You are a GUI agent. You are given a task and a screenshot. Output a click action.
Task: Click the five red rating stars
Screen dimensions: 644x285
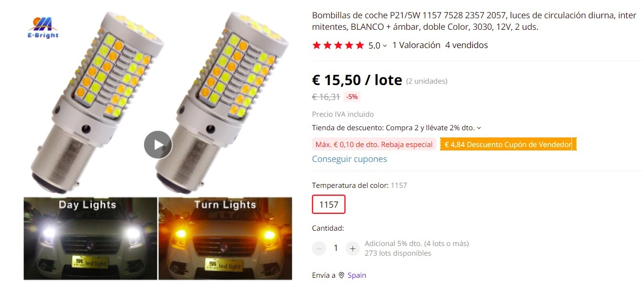click(338, 45)
